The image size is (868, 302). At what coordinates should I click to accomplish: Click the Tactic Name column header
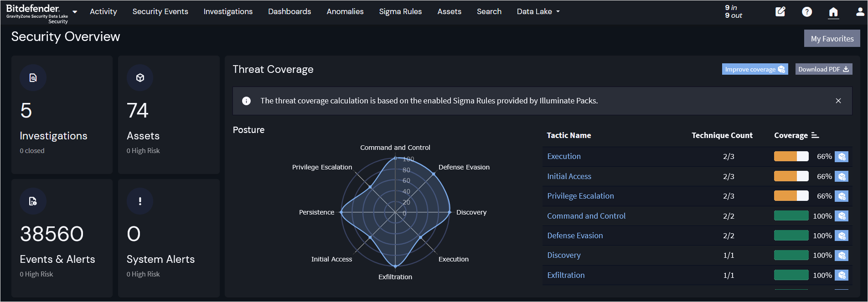coord(569,135)
